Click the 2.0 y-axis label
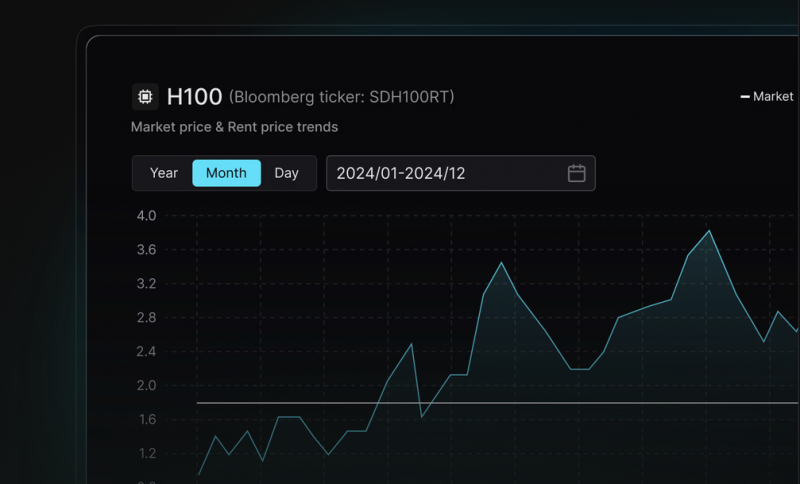 click(x=146, y=386)
